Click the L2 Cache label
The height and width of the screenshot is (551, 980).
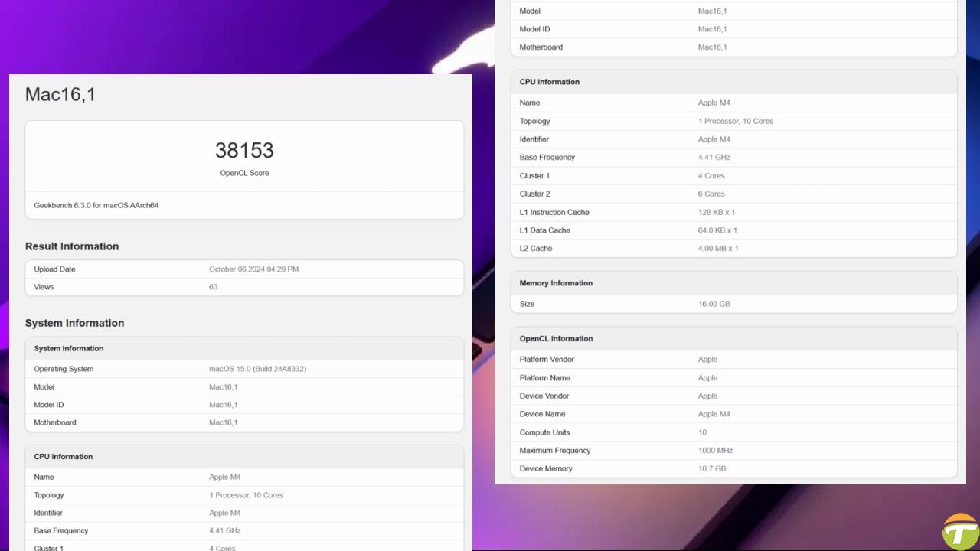point(536,249)
